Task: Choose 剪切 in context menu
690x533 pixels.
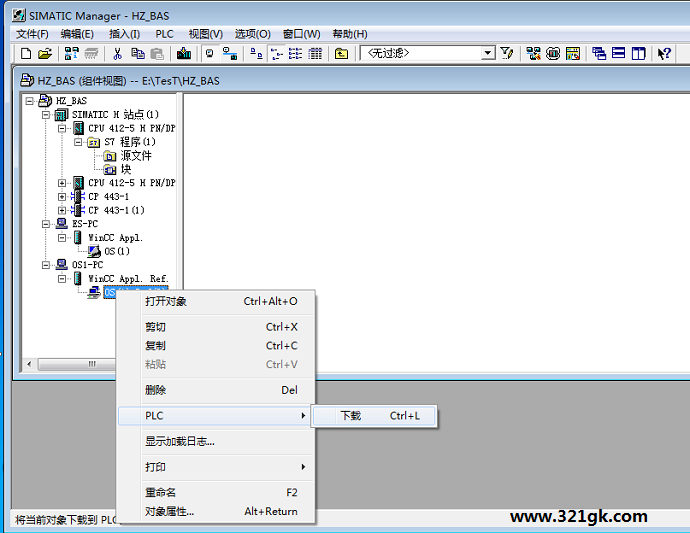Action: tap(217, 327)
